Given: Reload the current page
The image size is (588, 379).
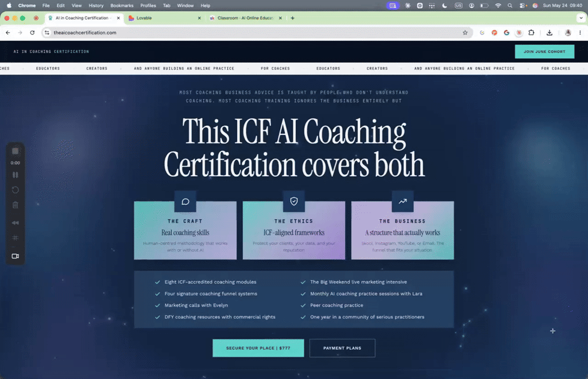Looking at the screenshot, I should [32, 33].
